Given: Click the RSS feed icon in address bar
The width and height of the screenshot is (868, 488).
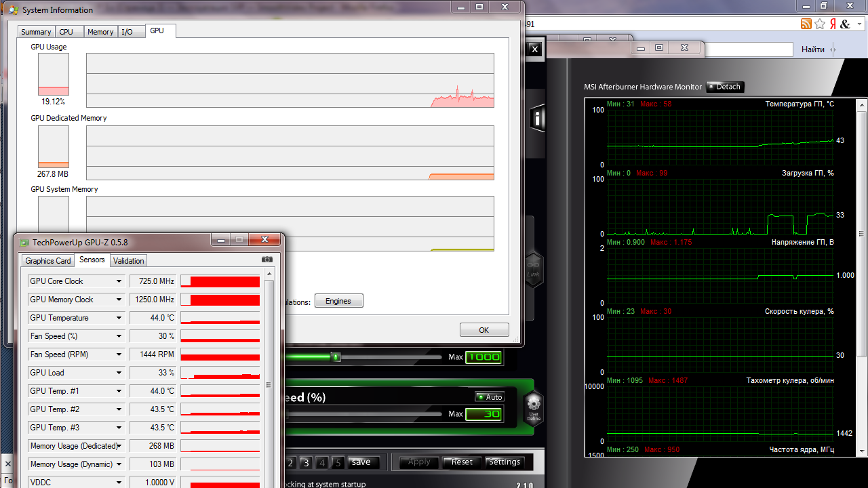Looking at the screenshot, I should click(806, 24).
